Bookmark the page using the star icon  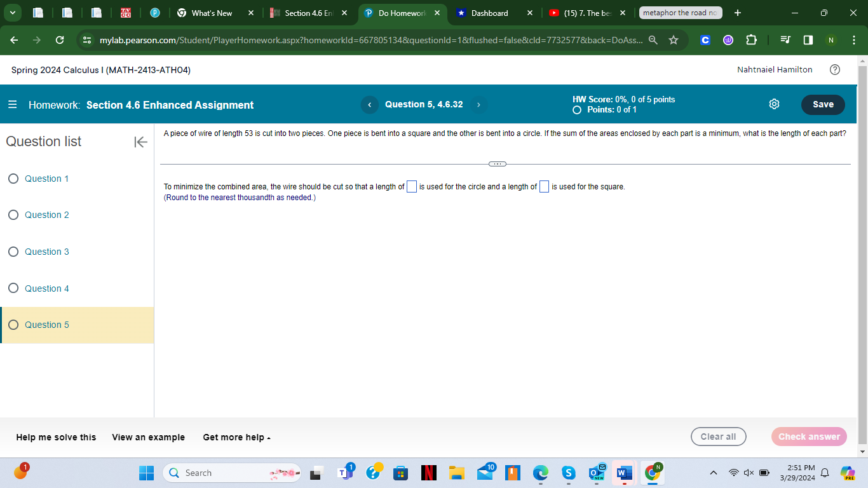674,40
